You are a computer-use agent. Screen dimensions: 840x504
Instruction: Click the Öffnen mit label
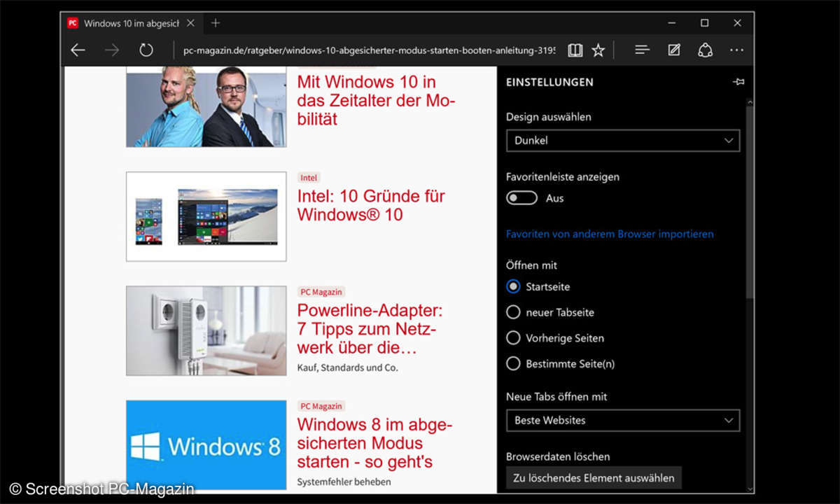pos(531,265)
